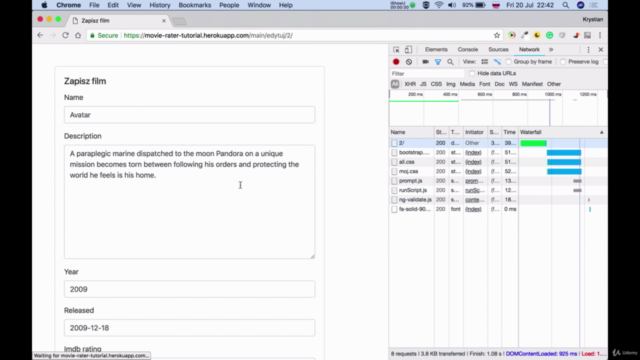Tick the checkbox for moj.css row
The image size is (640, 360).
coord(394,171)
